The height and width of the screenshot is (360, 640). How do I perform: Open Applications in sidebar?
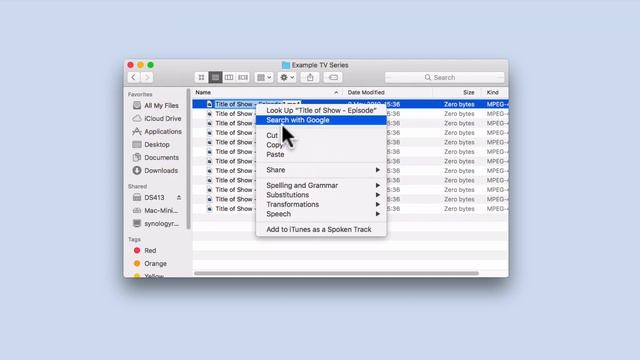tap(157, 131)
